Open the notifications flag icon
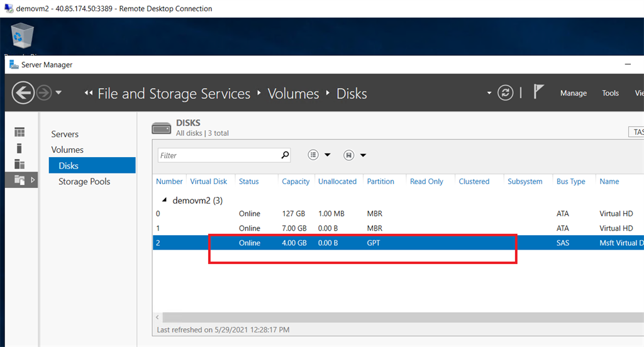Image resolution: width=644 pixels, height=347 pixels. [x=538, y=91]
